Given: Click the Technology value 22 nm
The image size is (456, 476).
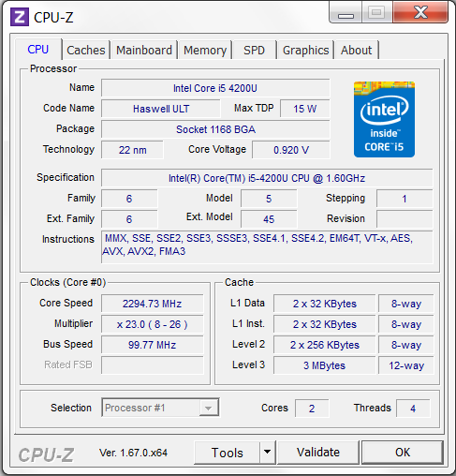Looking at the screenshot, I should (x=132, y=150).
